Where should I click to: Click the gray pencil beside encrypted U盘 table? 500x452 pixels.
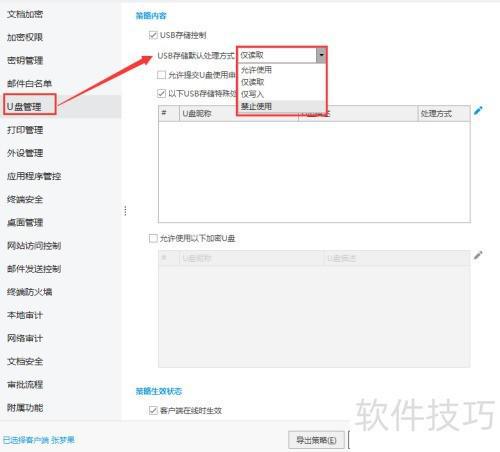[478, 255]
